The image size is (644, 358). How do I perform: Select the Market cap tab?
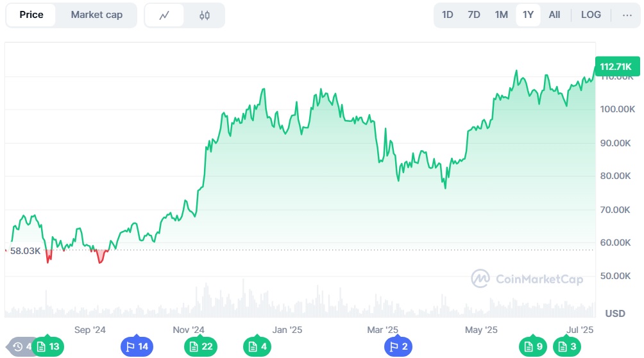(96, 15)
